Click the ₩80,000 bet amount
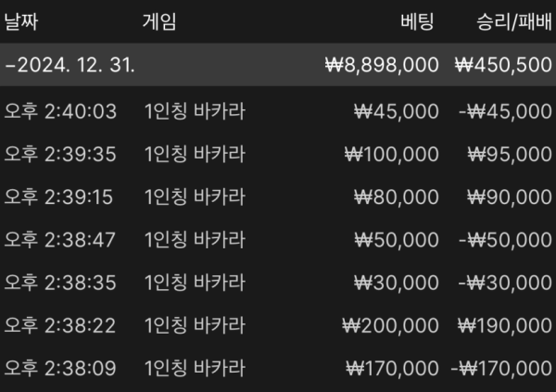 (x=397, y=196)
